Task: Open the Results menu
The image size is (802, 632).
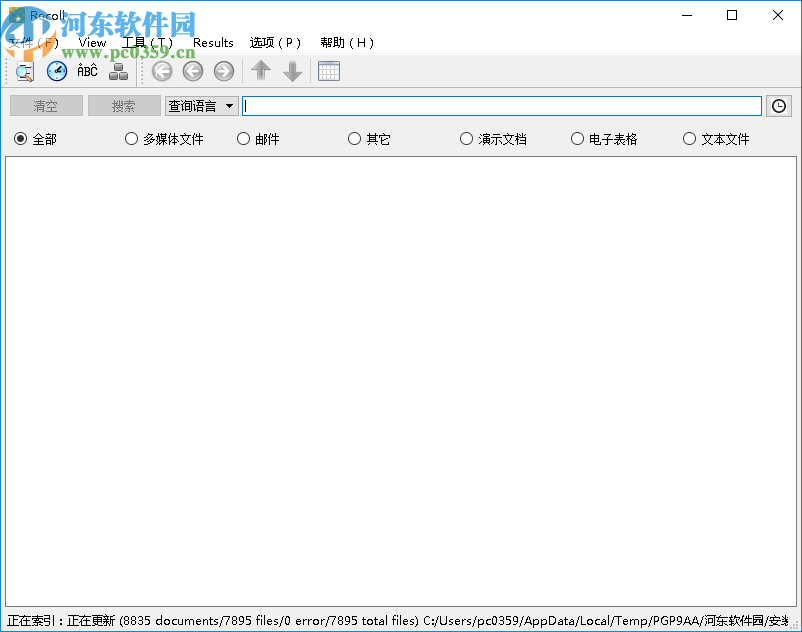Action: click(x=212, y=42)
